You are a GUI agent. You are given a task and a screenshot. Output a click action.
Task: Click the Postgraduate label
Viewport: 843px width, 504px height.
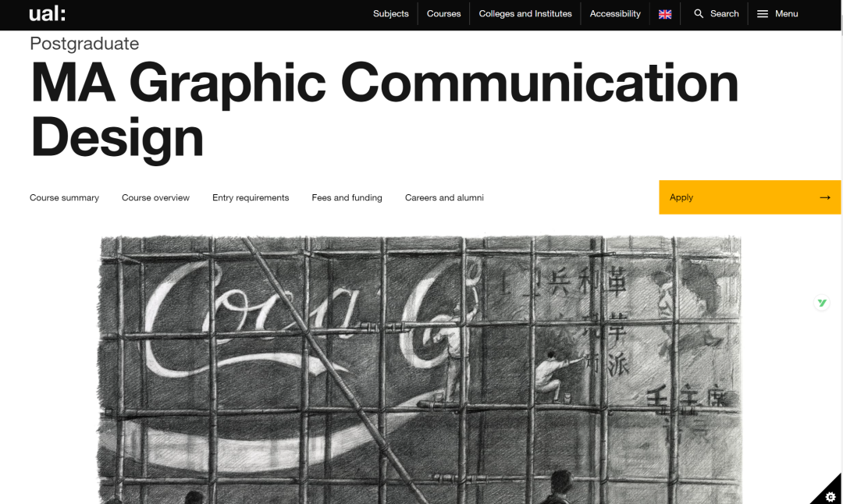point(84,44)
